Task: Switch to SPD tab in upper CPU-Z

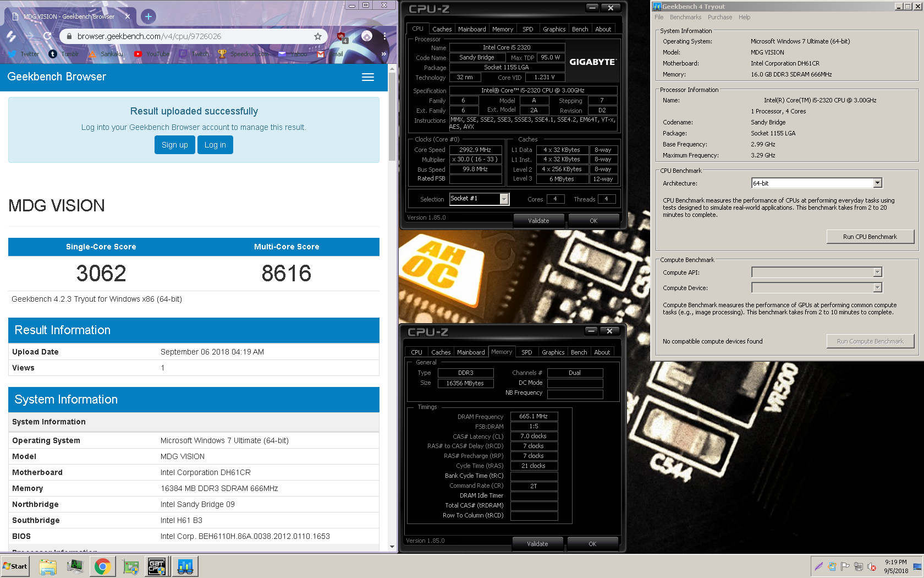Action: (528, 29)
